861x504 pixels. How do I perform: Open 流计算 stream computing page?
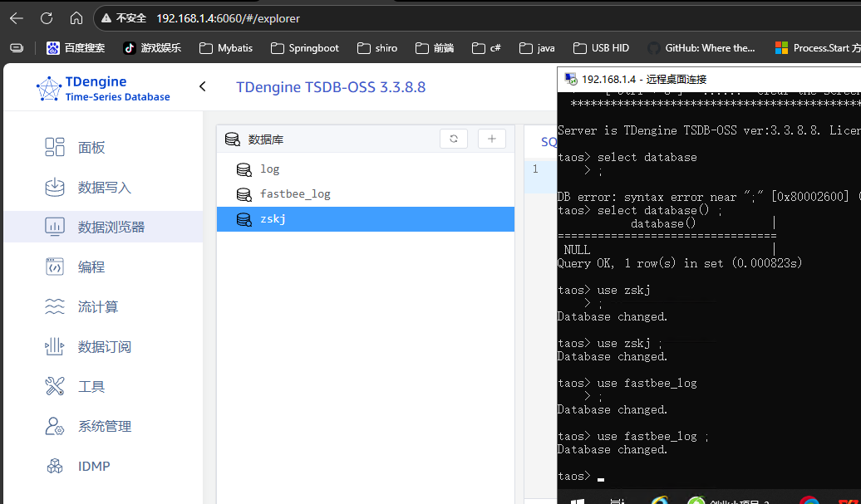(97, 307)
